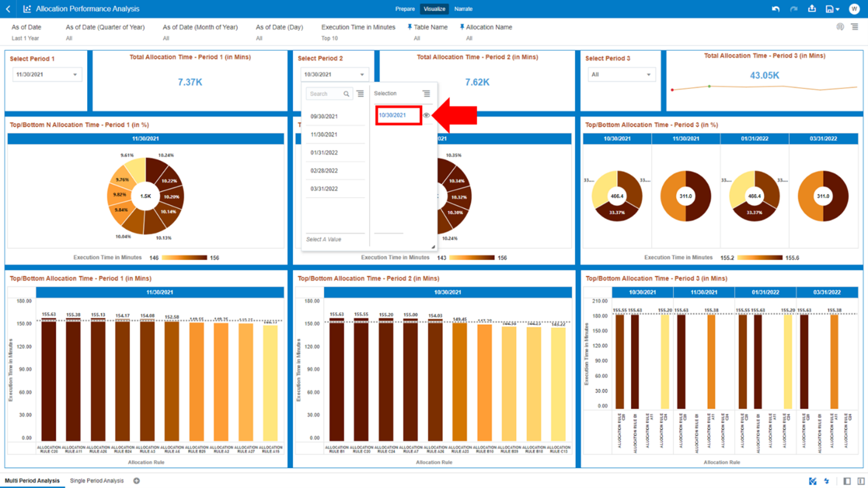The image size is (868, 488).
Task: Undo the last change
Action: click(775, 9)
